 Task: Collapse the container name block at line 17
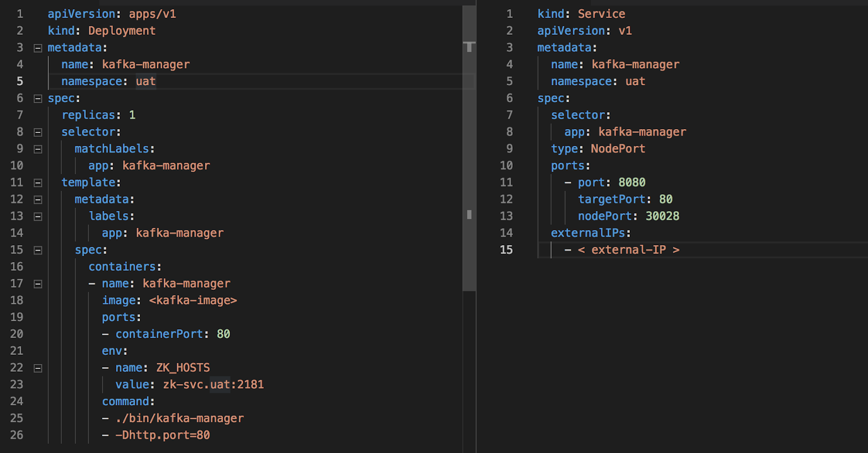tap(38, 284)
